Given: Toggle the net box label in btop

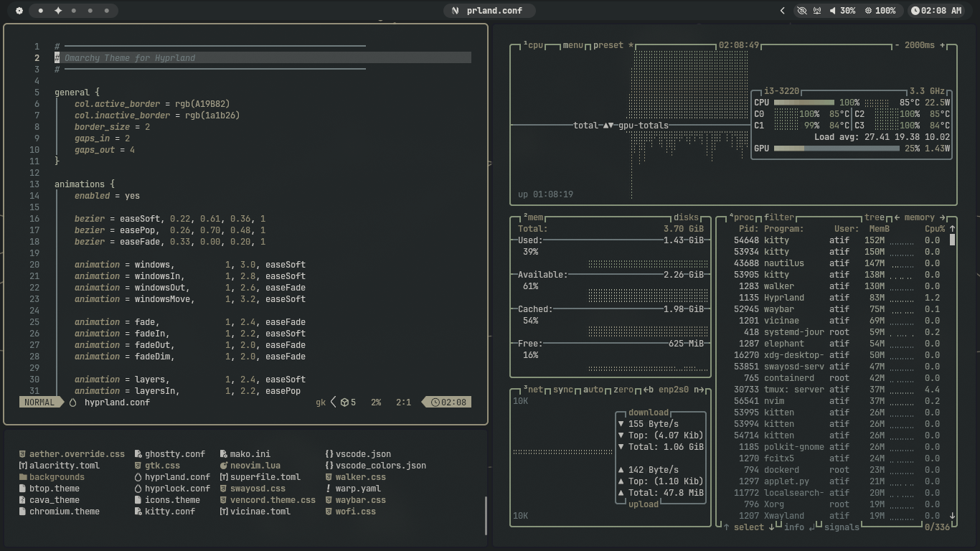Looking at the screenshot, I should [533, 390].
